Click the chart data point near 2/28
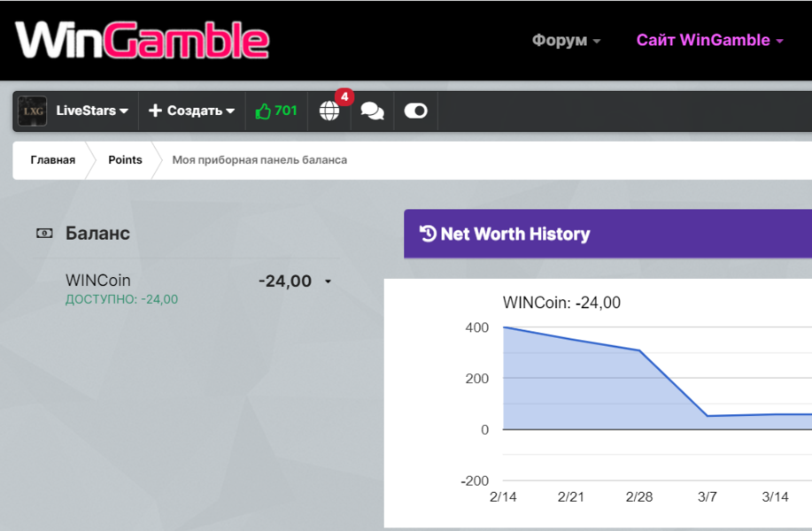The width and height of the screenshot is (812, 531). pos(639,350)
